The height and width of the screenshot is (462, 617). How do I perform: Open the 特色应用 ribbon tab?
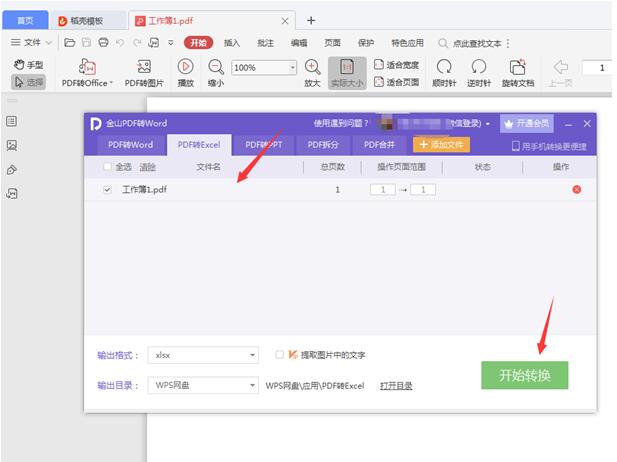click(x=407, y=43)
